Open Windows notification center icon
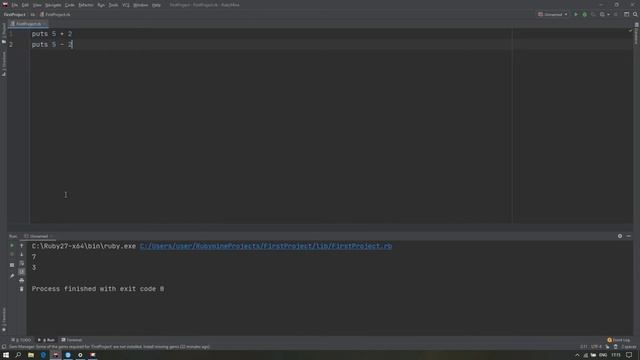640x360 pixels. (629, 355)
